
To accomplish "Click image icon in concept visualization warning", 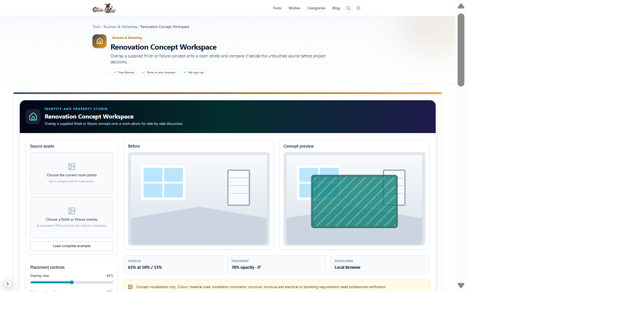I will click(130, 287).
